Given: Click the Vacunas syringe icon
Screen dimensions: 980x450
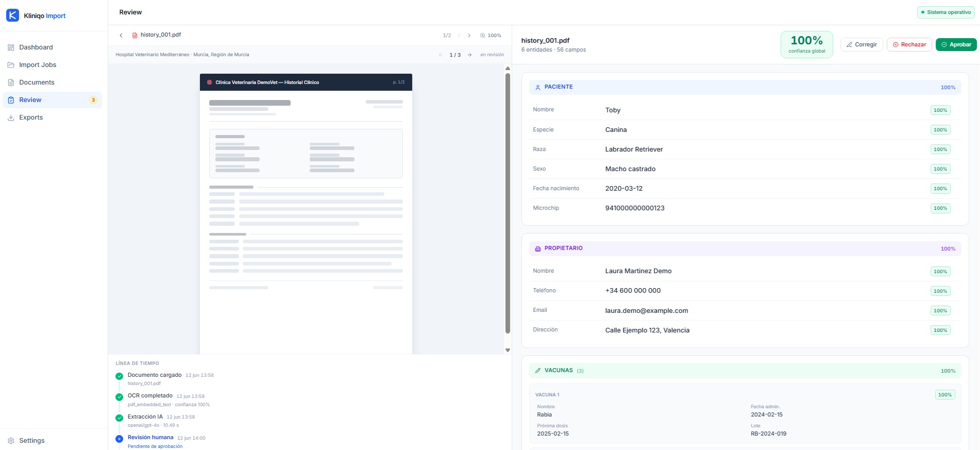Looking at the screenshot, I should point(538,371).
